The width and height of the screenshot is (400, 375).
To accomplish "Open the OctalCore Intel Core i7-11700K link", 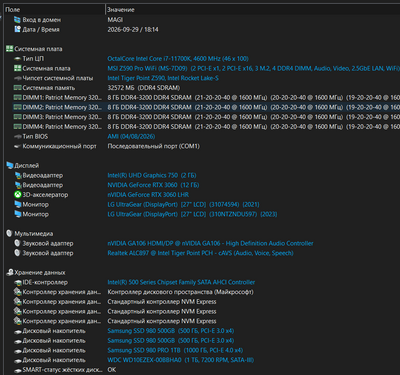I will pyautogui.click(x=178, y=59).
